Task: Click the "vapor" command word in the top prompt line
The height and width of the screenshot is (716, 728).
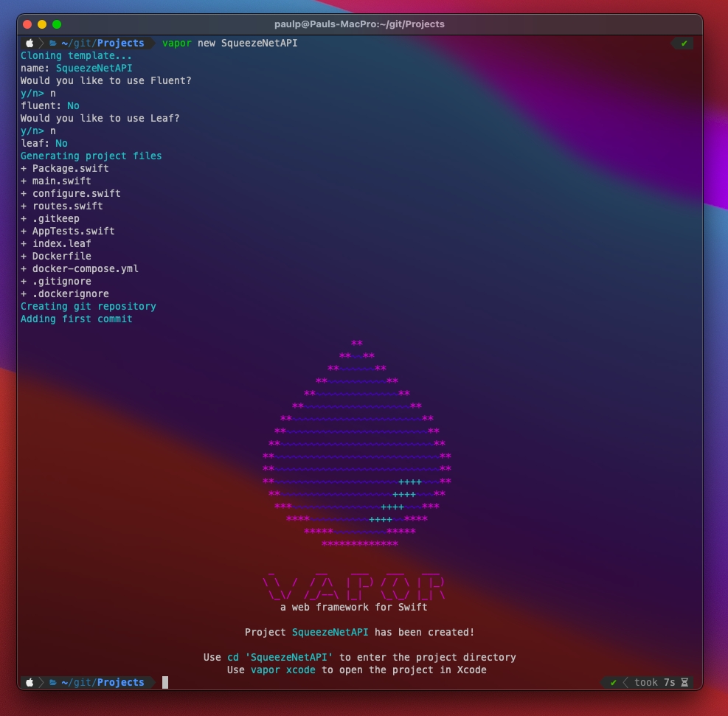Action: [177, 44]
